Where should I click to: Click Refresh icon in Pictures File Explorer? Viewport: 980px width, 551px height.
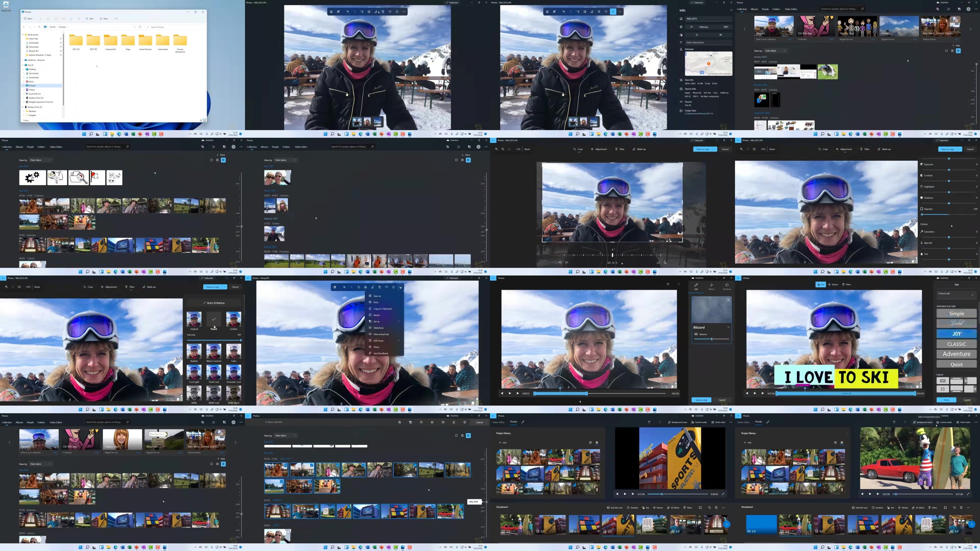[x=140, y=27]
